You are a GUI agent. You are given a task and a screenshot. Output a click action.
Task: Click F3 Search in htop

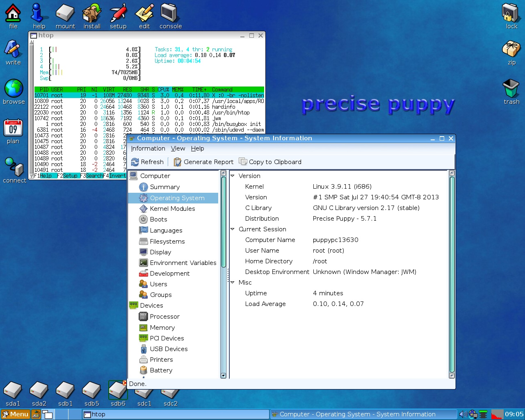[91, 176]
